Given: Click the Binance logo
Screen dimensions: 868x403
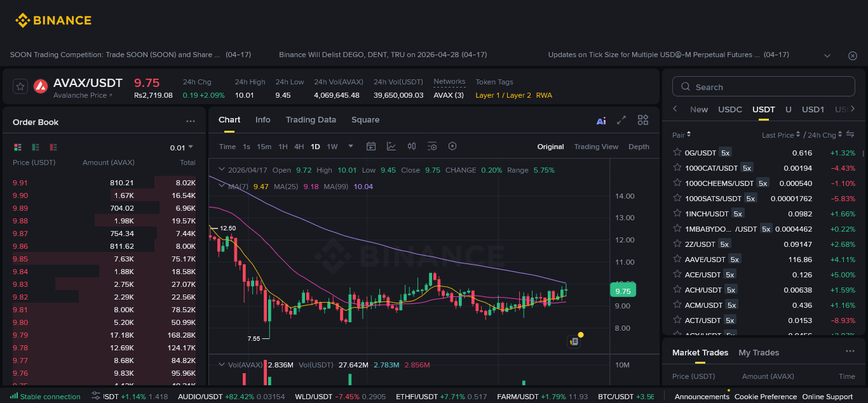Looking at the screenshot, I should pos(53,20).
